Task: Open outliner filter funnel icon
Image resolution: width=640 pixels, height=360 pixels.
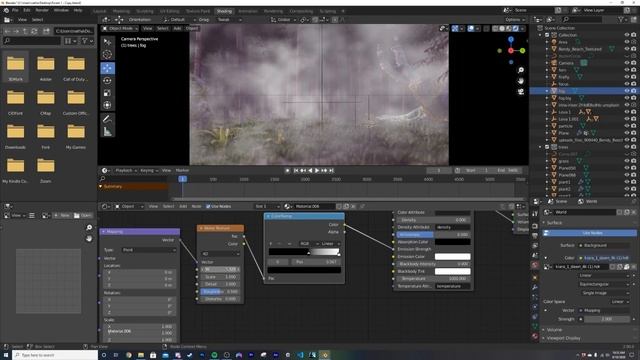Action: [x=621, y=19]
